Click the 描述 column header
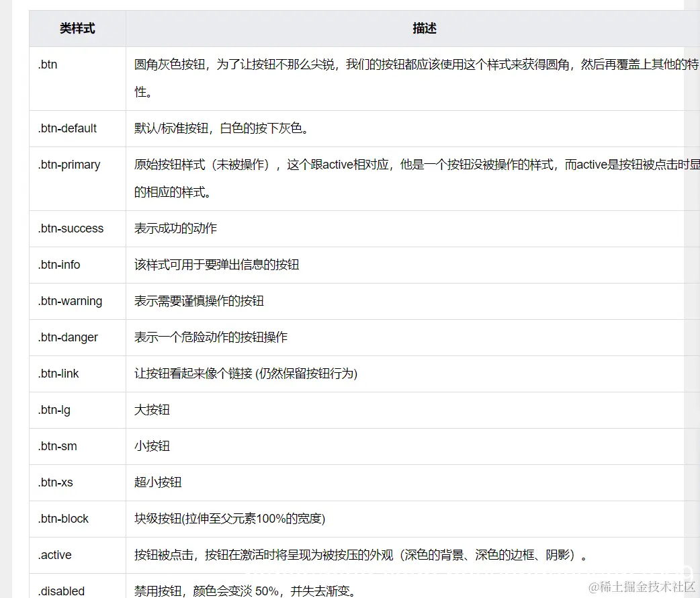 pos(423,28)
